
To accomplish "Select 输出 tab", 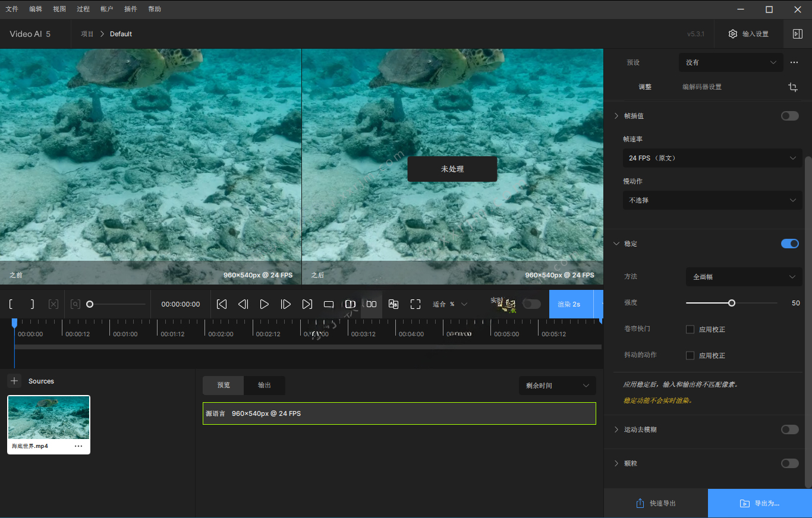I will click(265, 385).
